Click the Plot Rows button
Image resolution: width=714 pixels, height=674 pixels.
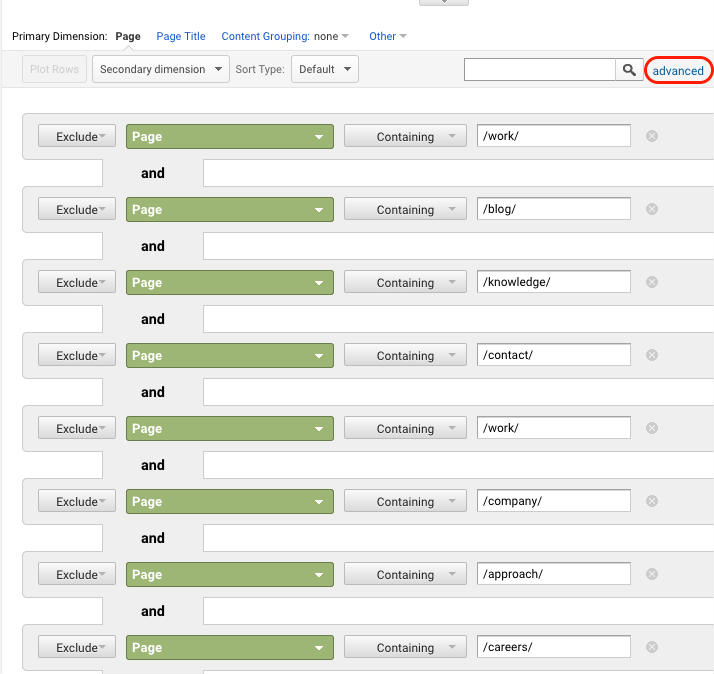pos(54,69)
